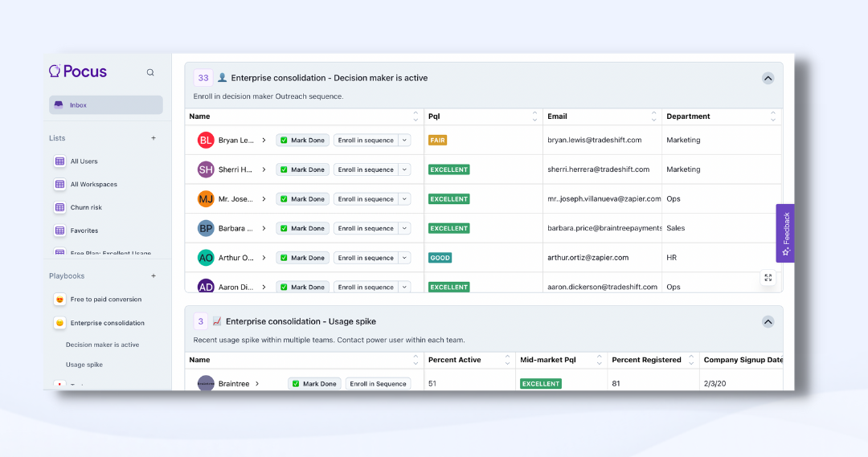Image resolution: width=868 pixels, height=457 pixels.
Task: Open the sidebar search icon
Action: (x=150, y=72)
